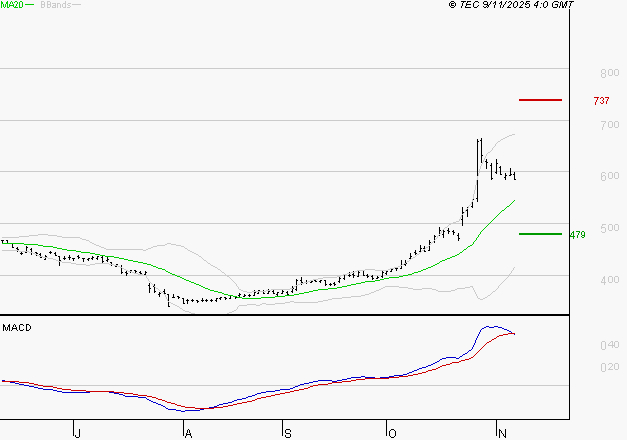Click the O month marker on time axis
The height and width of the screenshot is (440, 627).
(392, 433)
